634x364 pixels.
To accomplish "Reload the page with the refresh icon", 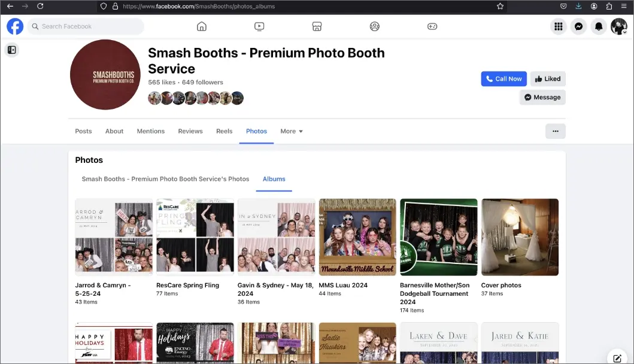I will click(40, 6).
